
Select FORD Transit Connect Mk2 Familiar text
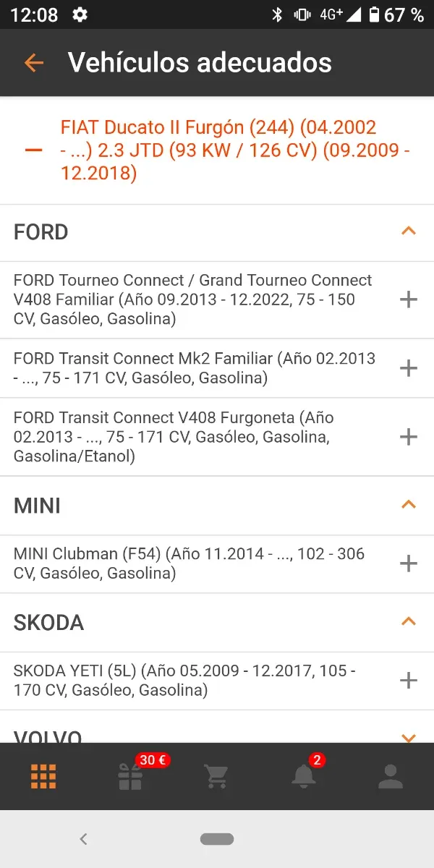point(194,368)
